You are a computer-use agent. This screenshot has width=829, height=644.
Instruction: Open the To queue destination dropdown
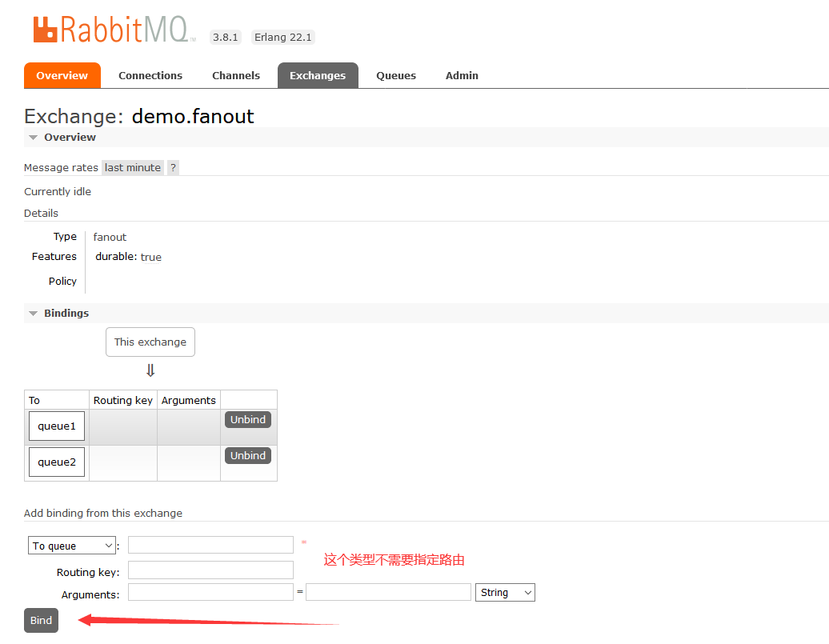click(72, 546)
